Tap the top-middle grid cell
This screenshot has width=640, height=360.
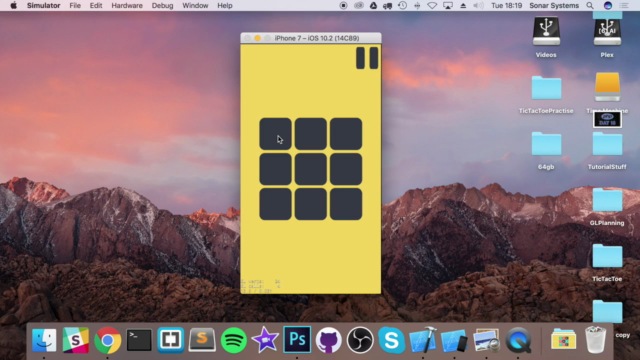pos(311,134)
